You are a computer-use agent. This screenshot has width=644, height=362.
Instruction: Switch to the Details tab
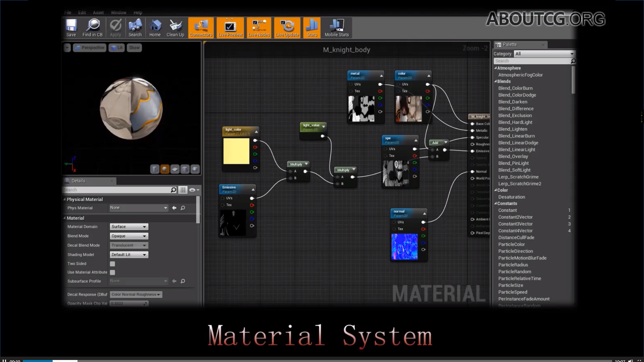pyautogui.click(x=89, y=181)
